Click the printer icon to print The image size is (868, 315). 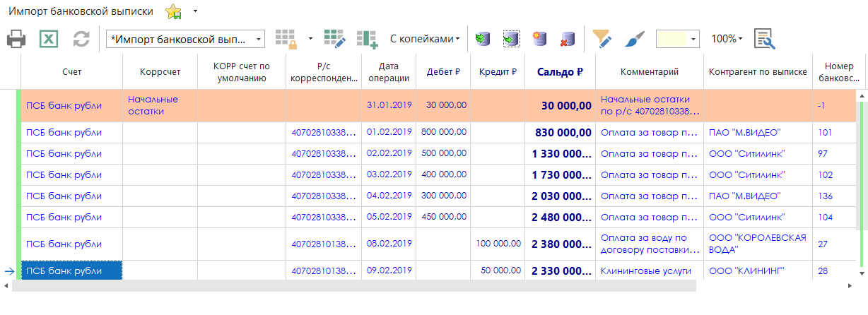pos(16,39)
